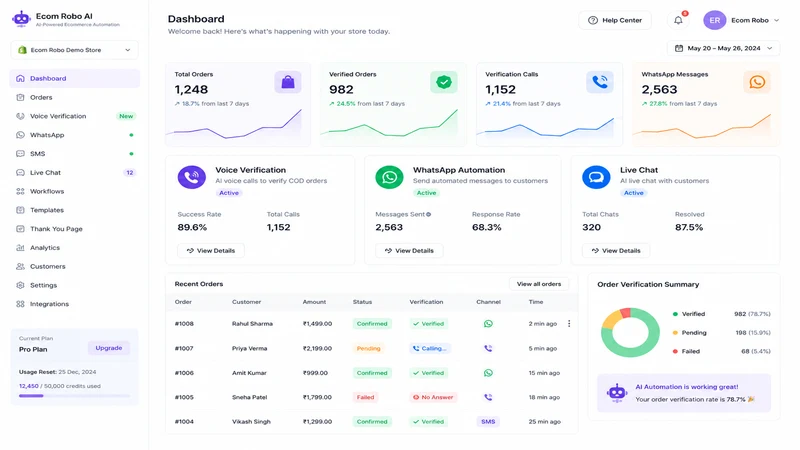
Task: Click the yellow Pending legend dot
Action: (675, 333)
